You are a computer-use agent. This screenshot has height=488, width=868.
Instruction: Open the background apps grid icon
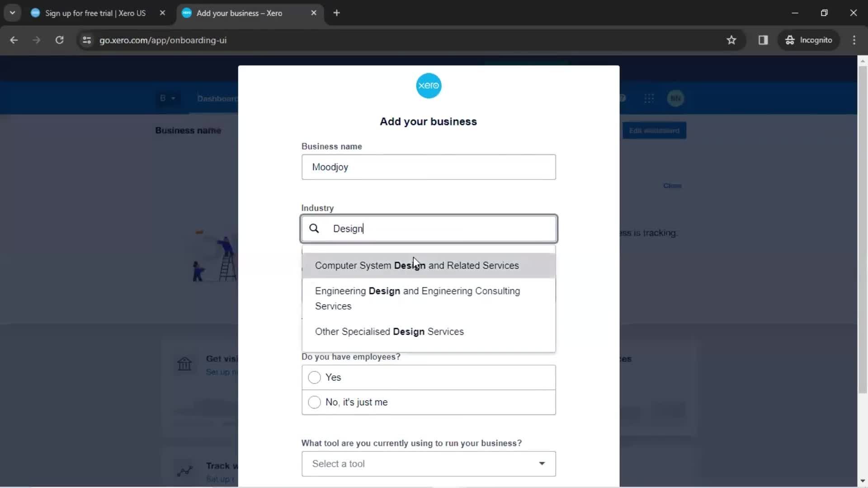(649, 99)
